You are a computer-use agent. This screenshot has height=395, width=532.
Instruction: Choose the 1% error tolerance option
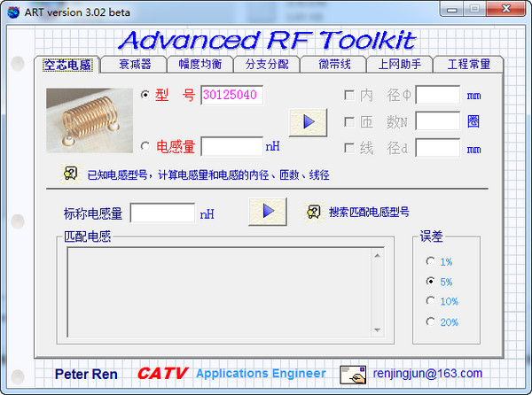coord(431,261)
